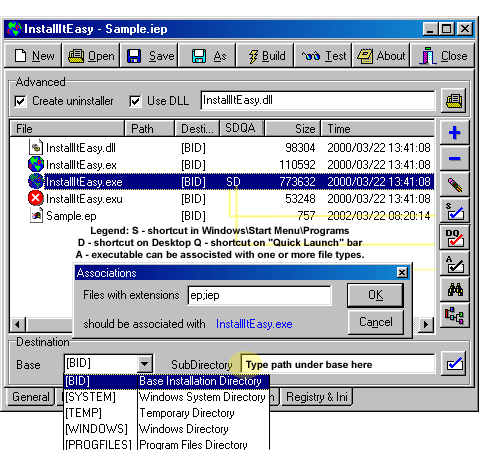Sort by File column header
Image resolution: width=479 pixels, height=450 pixels.
tap(67, 128)
